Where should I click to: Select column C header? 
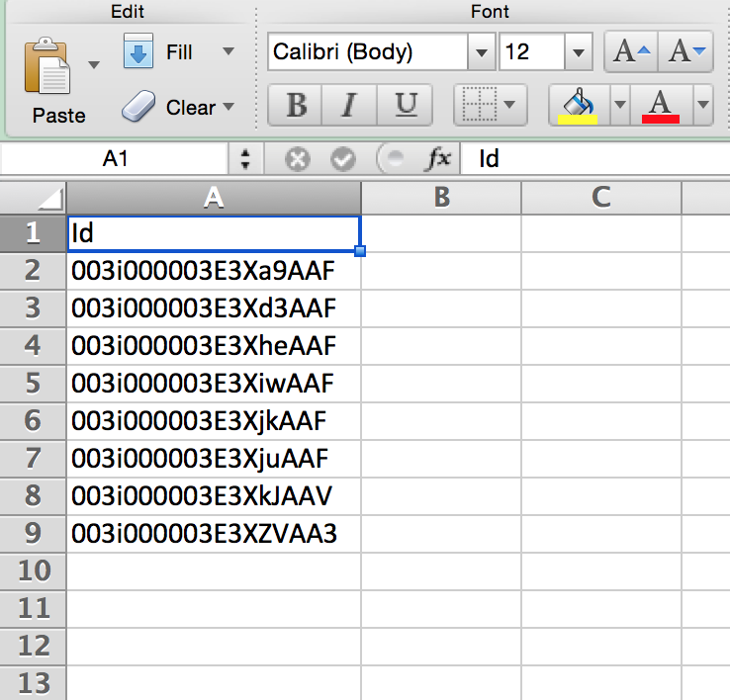(x=601, y=198)
